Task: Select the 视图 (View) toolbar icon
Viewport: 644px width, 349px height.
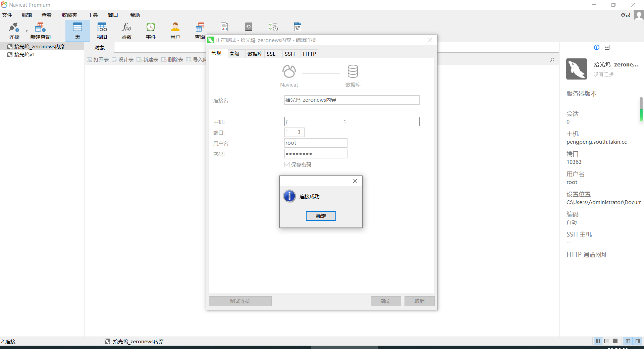Action: pos(102,31)
